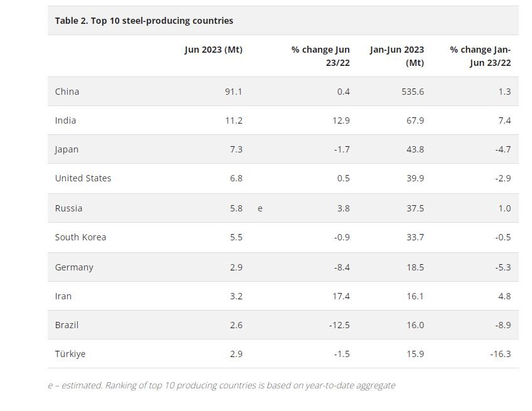Select the Iran row label

tap(63, 296)
